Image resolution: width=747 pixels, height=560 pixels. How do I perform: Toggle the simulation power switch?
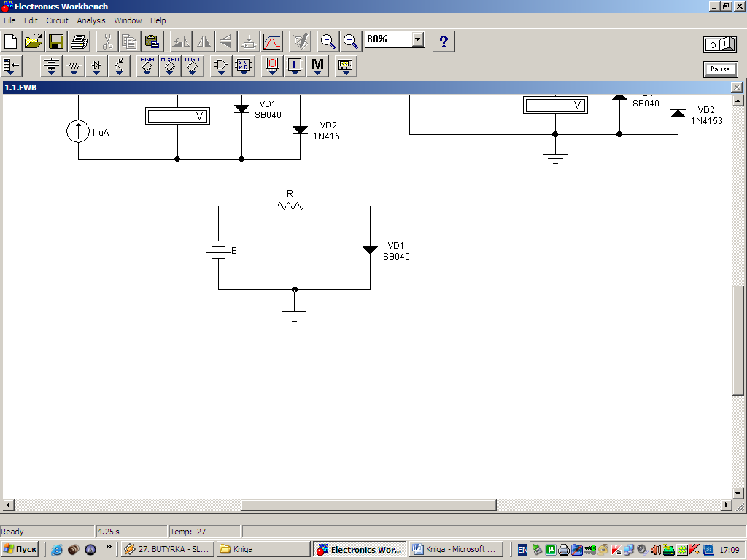[720, 44]
